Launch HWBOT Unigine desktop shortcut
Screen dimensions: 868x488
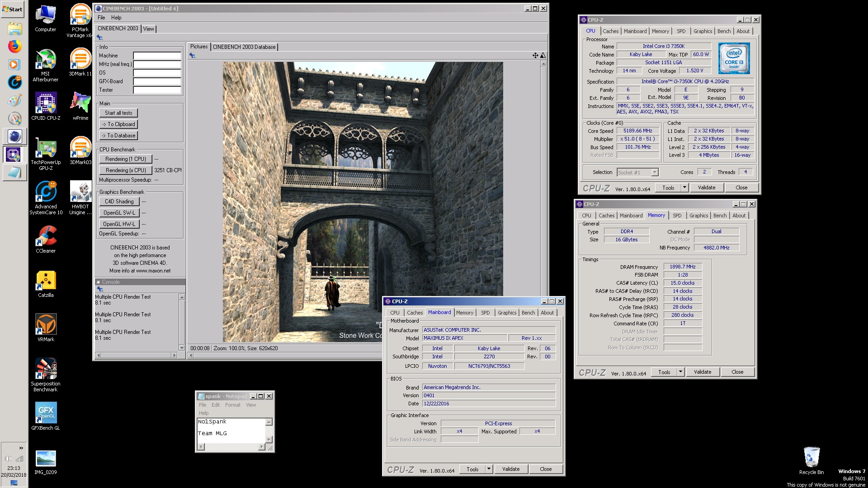click(80, 198)
